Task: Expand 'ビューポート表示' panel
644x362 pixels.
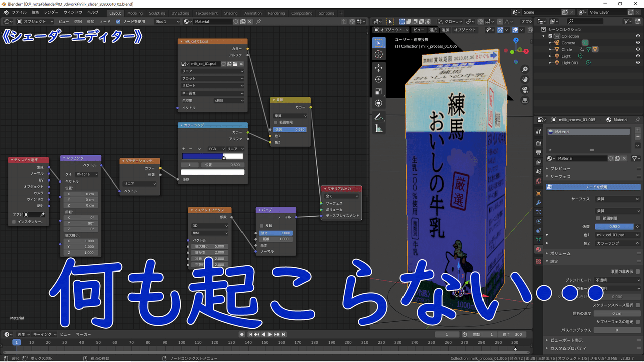Action: (566, 340)
